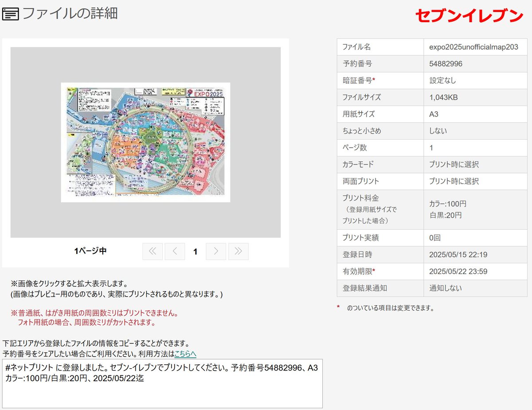Click the paper size value A3

pos(434,114)
